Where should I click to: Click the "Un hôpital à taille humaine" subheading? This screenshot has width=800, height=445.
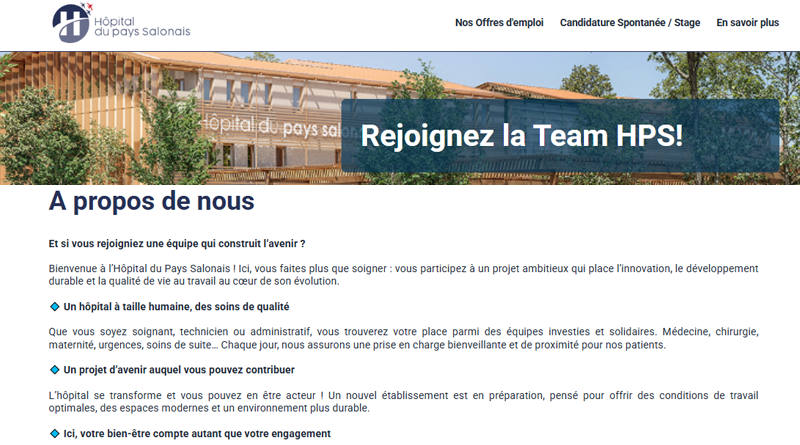point(176,307)
